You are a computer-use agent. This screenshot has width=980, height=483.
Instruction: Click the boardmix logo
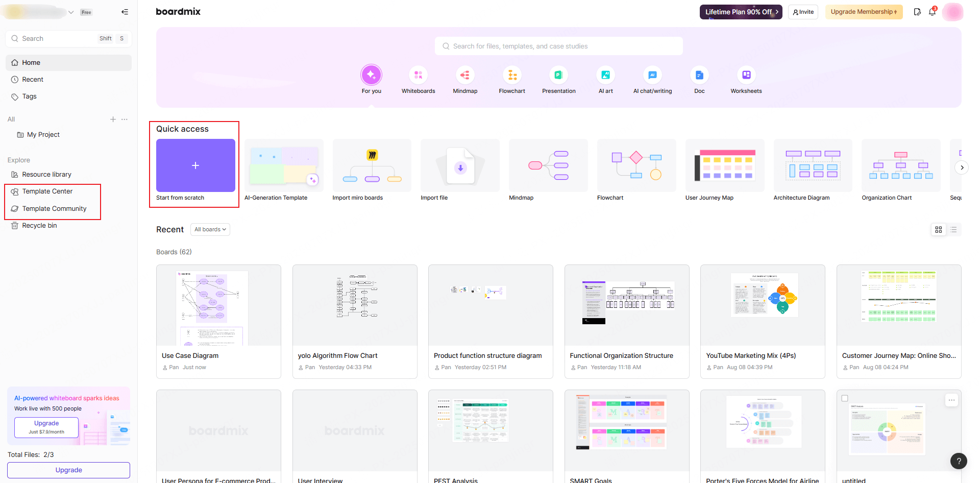[x=178, y=12]
